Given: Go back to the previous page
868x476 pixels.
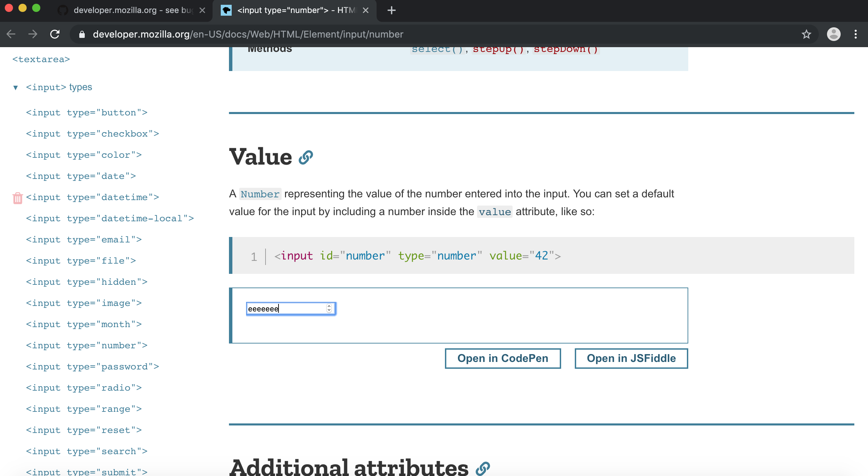Looking at the screenshot, I should pos(11,34).
